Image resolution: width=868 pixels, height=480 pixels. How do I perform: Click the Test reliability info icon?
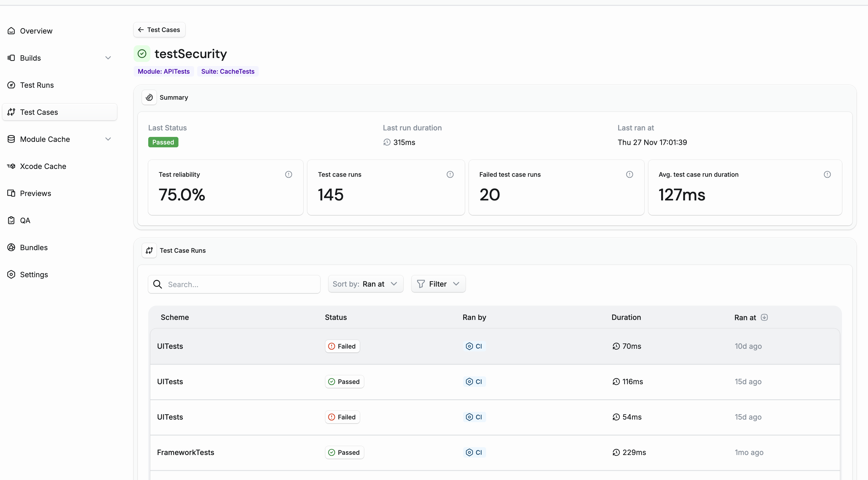tap(288, 174)
